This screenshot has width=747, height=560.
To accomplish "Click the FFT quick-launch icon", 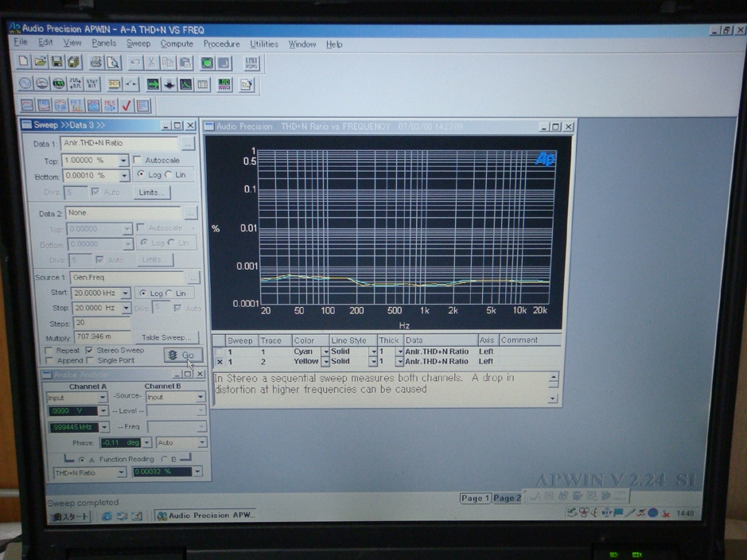I will tap(76, 105).
